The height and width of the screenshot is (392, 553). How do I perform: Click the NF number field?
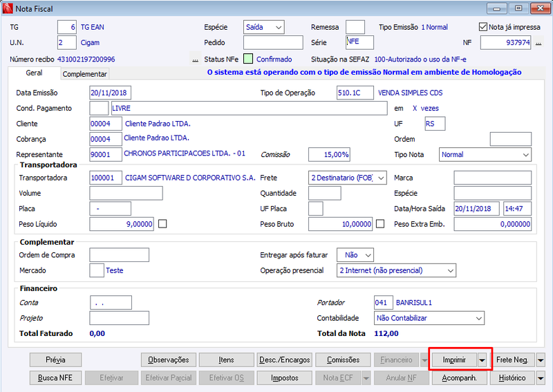[506, 43]
